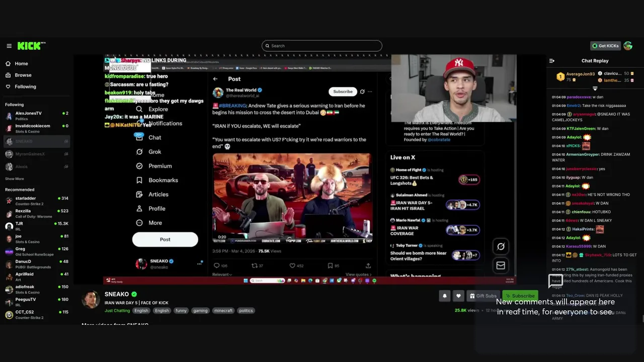The height and width of the screenshot is (362, 644).
Task: Click the white Post button in X sidebar
Action: click(165, 239)
